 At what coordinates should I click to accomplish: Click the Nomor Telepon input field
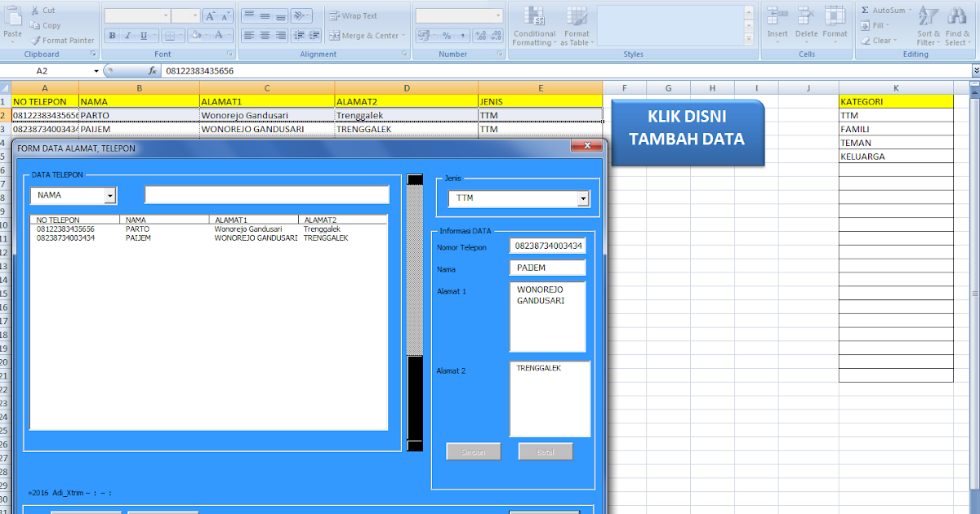coord(547,246)
